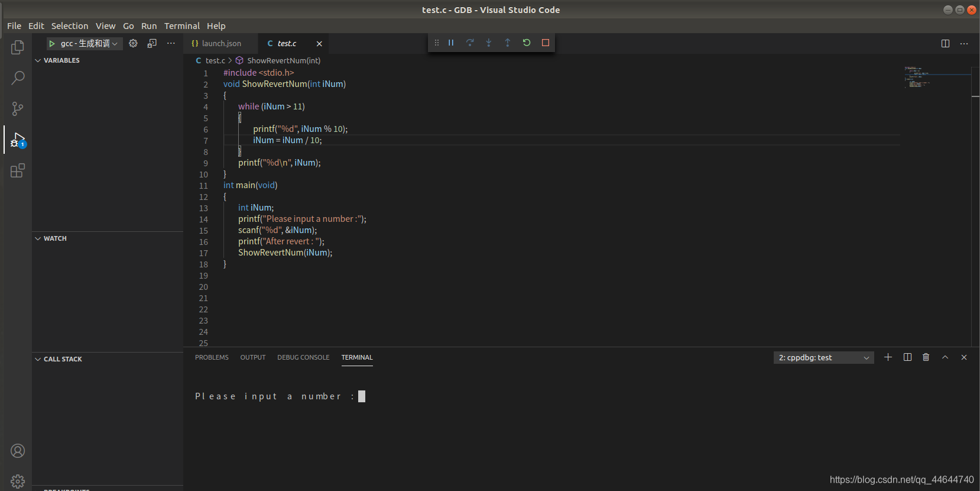
Task: Restart the debug session
Action: point(527,43)
